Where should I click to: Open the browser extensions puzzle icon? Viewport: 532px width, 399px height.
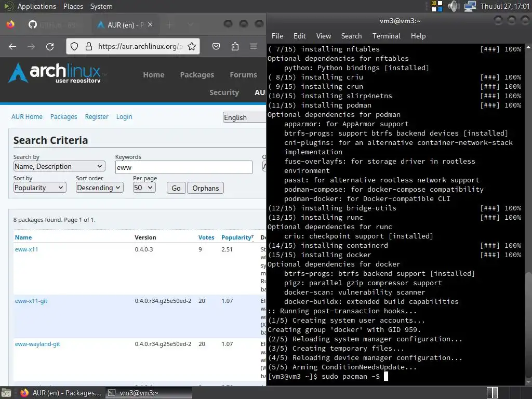235,46
